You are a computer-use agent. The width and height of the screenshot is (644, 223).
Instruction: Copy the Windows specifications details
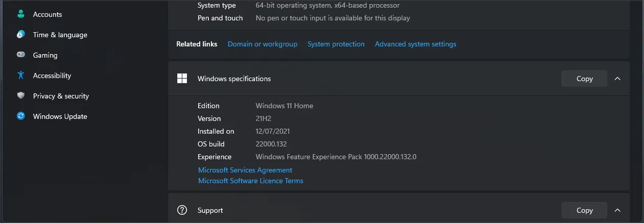[584, 79]
